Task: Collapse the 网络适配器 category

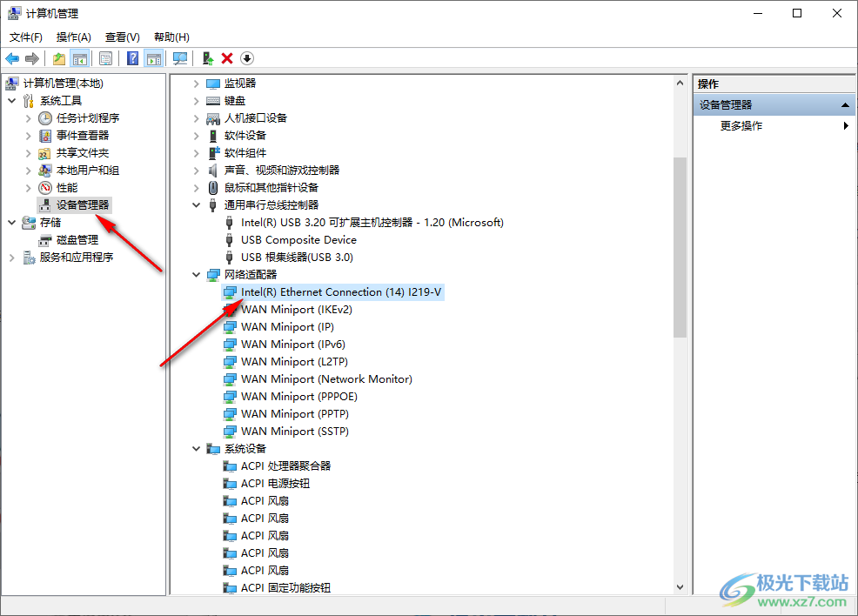Action: point(197,275)
